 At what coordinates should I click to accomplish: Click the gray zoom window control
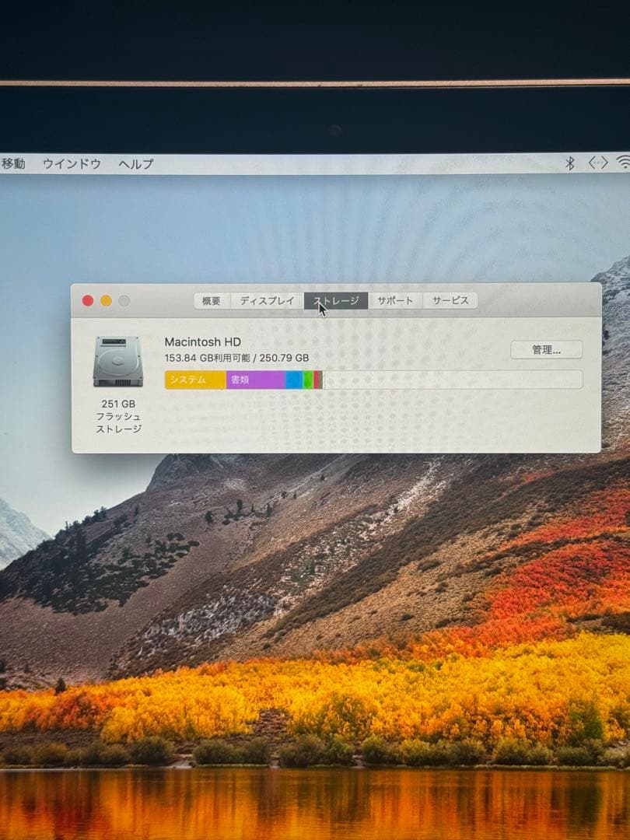coord(124,299)
